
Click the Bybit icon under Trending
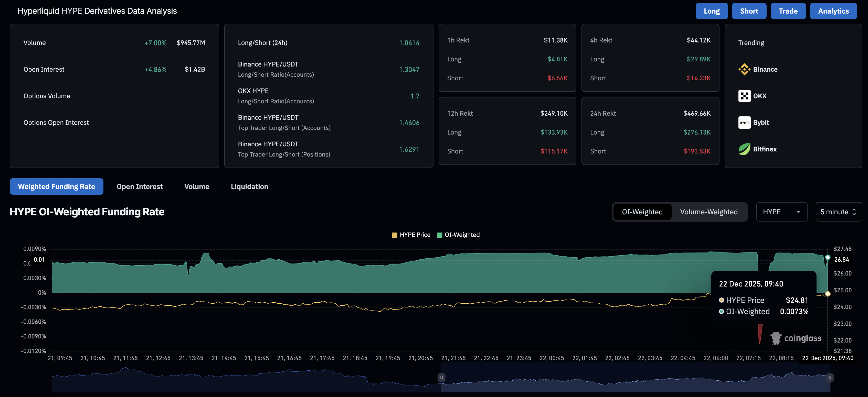pyautogui.click(x=744, y=122)
